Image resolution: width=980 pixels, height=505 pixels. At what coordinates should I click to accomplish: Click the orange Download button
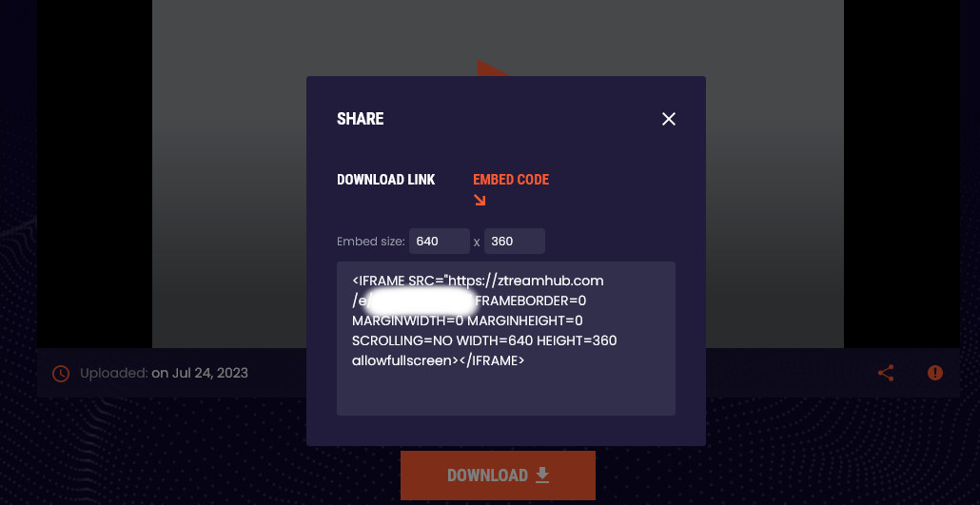pyautogui.click(x=499, y=475)
